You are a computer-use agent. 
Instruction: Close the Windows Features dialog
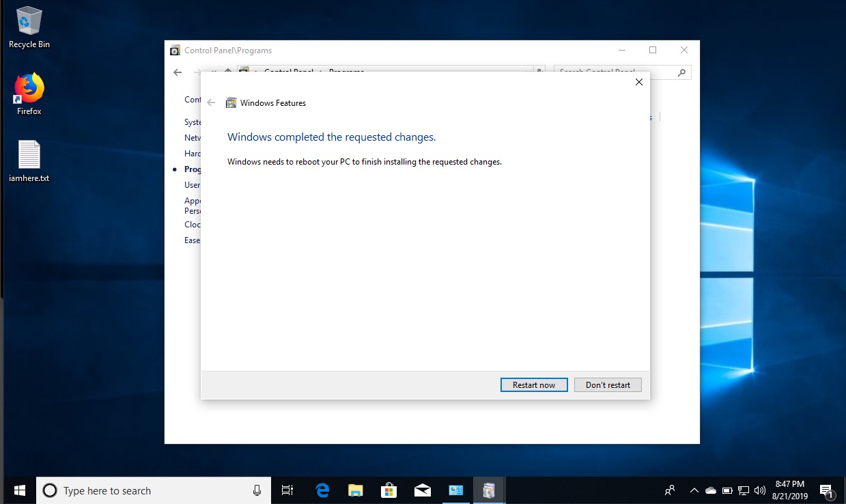coord(638,82)
